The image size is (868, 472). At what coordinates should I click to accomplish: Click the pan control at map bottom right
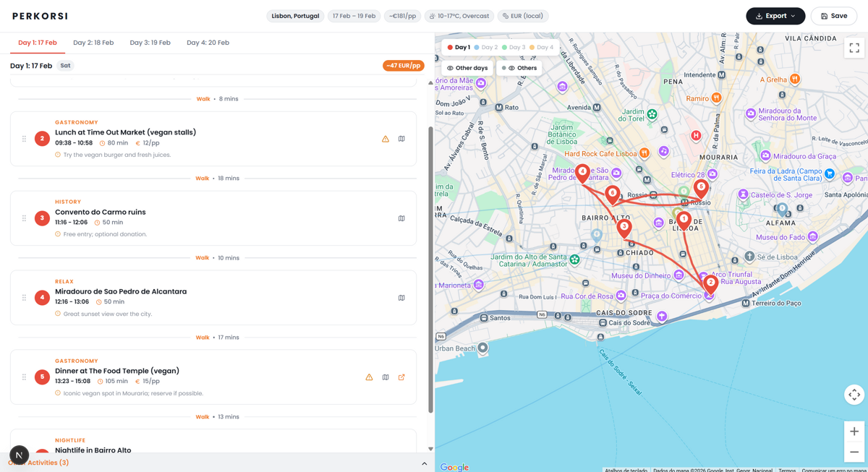point(854,395)
